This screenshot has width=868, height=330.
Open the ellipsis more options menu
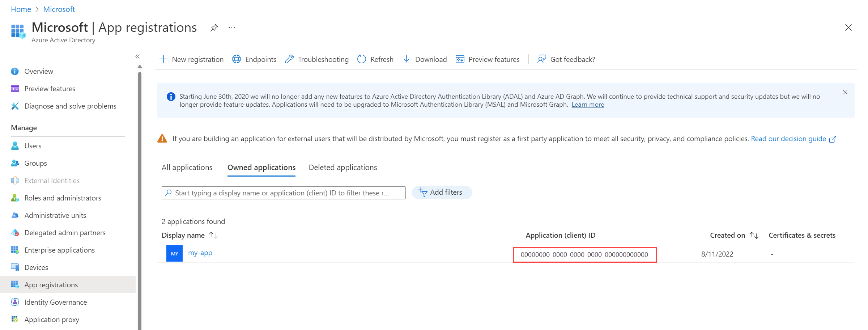[x=232, y=27]
